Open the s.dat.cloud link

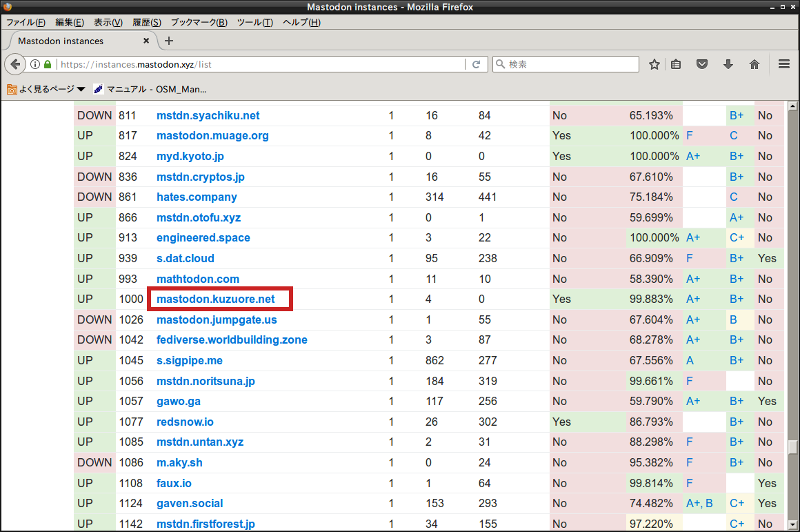pos(185,258)
